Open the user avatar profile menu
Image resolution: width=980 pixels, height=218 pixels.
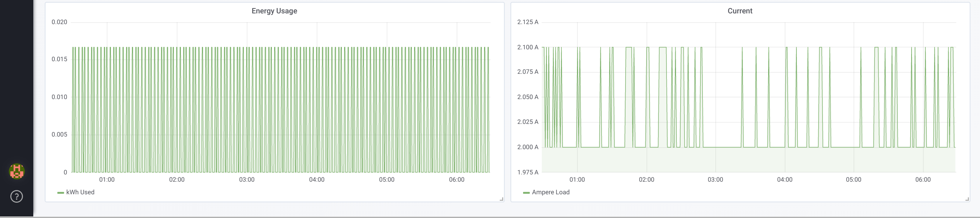click(17, 171)
